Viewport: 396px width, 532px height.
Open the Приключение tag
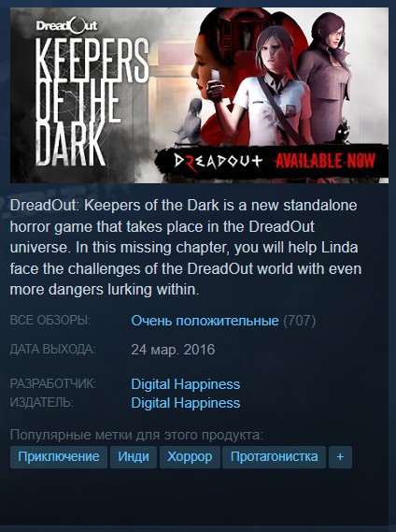(59, 456)
